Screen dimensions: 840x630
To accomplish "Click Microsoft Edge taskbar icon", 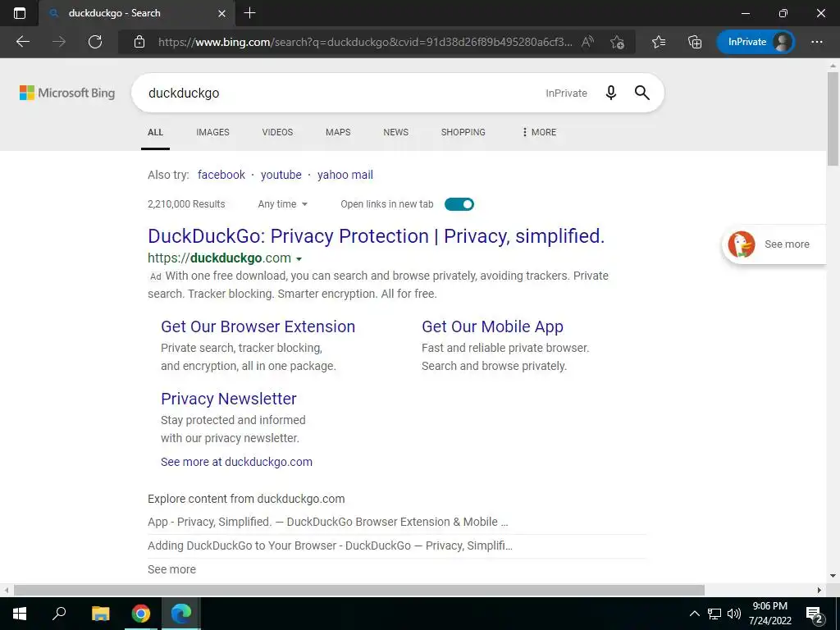I will (x=181, y=614).
